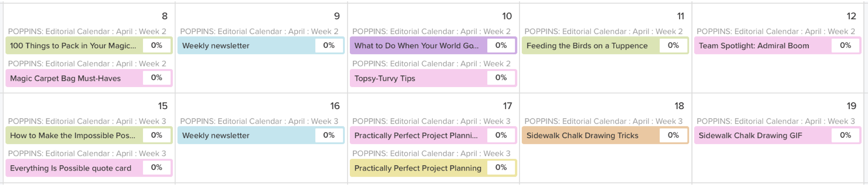868x186 pixels.
Task: Open Team Spotlight: Admiral Boom task
Action: click(x=754, y=46)
